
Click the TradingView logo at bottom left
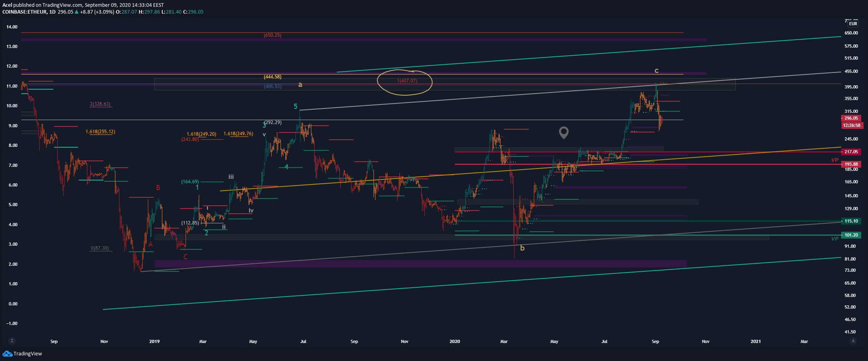pyautogui.click(x=22, y=353)
